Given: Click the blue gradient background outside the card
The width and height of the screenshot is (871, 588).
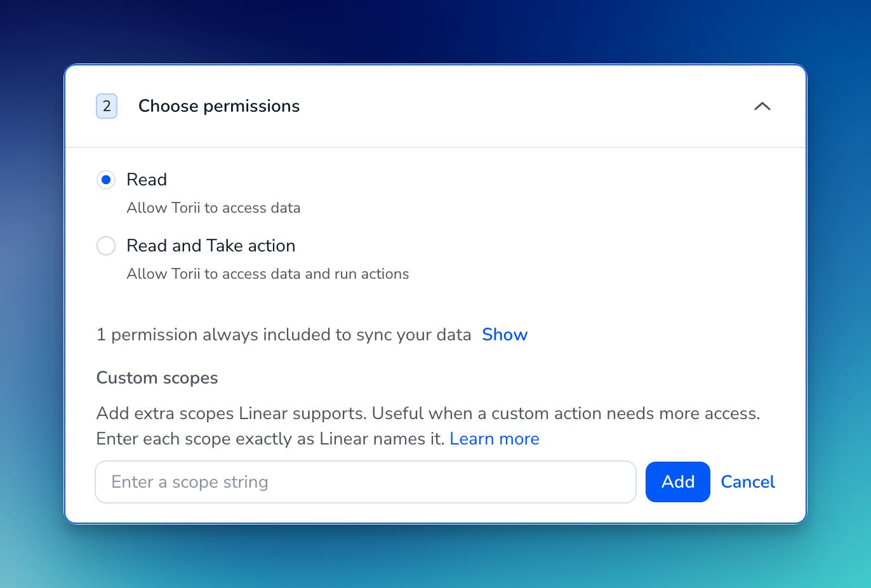Looking at the screenshot, I should pos(435,32).
